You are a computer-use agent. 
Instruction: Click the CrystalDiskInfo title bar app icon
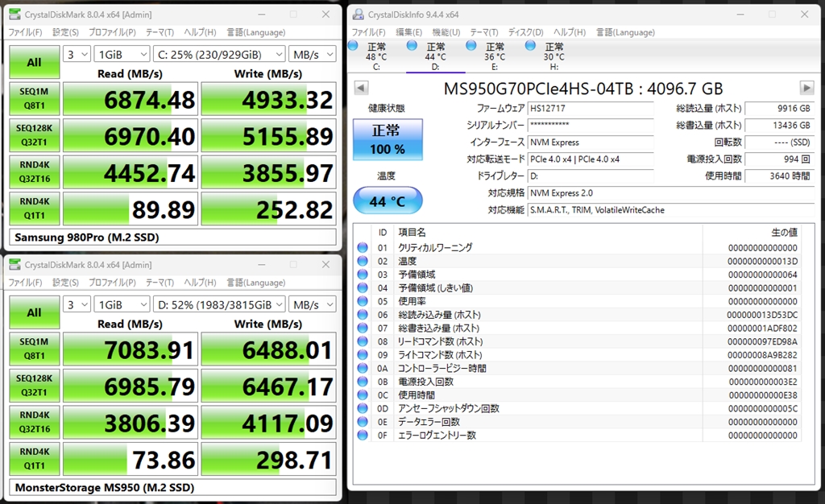tap(359, 14)
